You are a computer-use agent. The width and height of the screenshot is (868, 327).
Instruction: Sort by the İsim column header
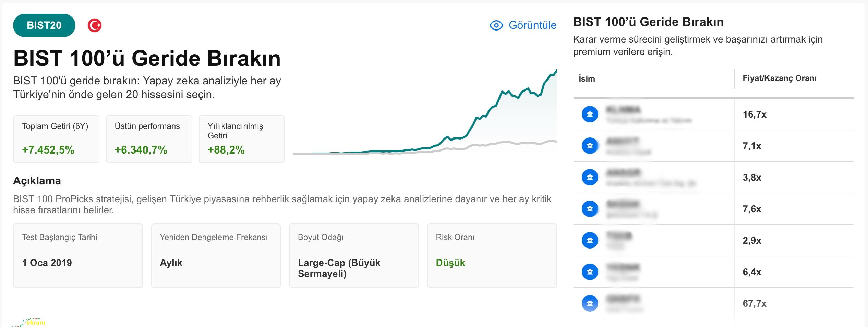coord(587,79)
